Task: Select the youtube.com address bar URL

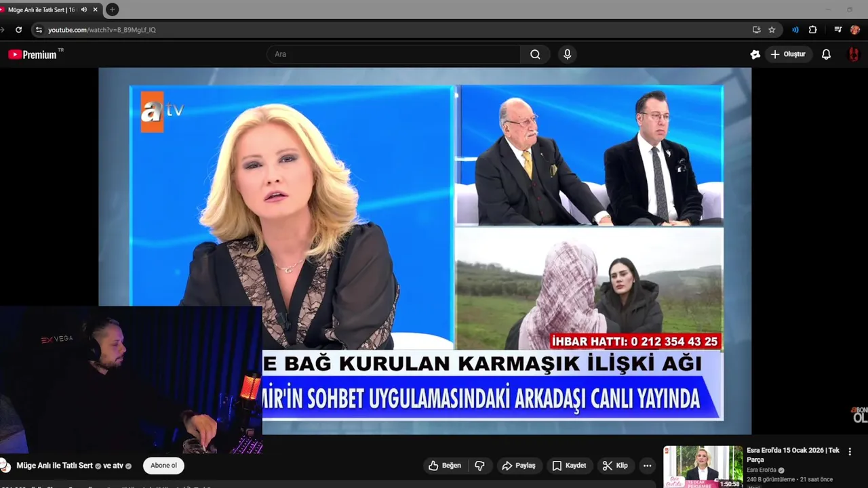Action: coord(102,30)
